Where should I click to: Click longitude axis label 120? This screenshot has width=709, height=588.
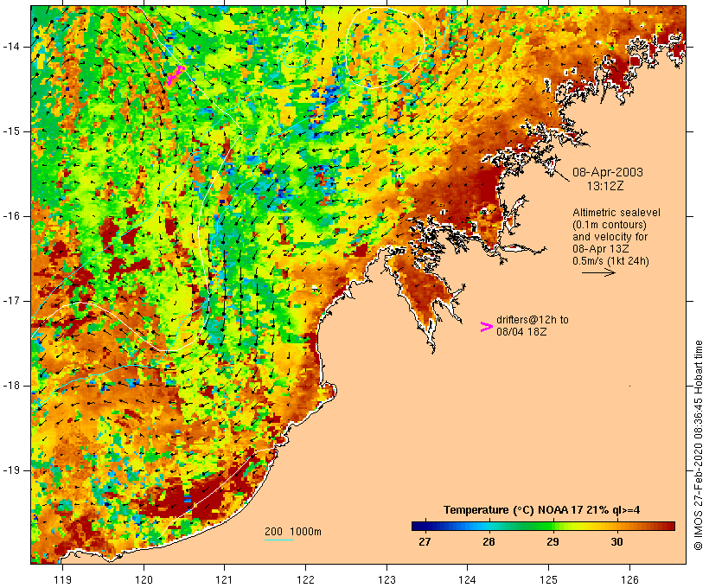coord(144,579)
